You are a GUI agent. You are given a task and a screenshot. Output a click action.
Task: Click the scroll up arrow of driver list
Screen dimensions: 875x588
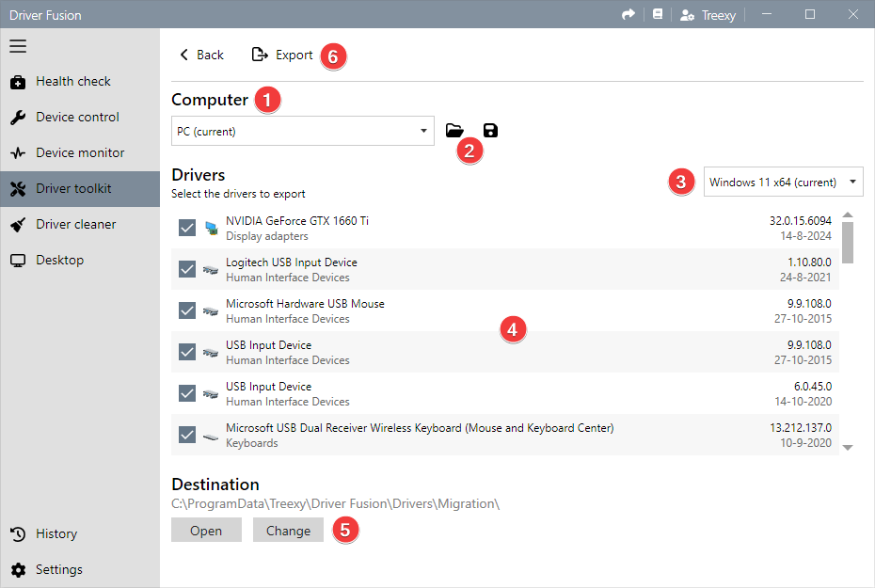click(848, 215)
